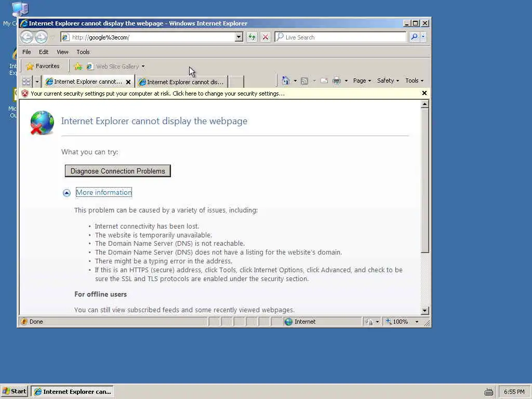The image size is (532, 399).
Task: Click the red security warning shield icon
Action: [x=24, y=94]
